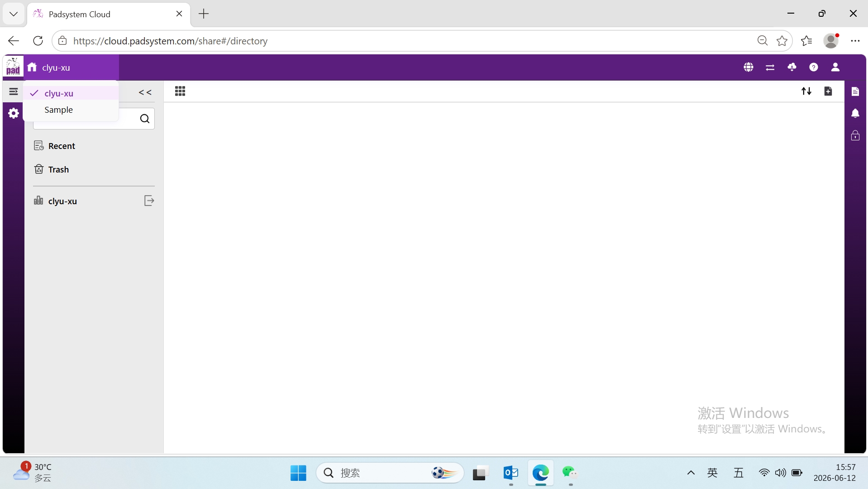
Task: Click the lock icon on right rail
Action: [x=855, y=135]
